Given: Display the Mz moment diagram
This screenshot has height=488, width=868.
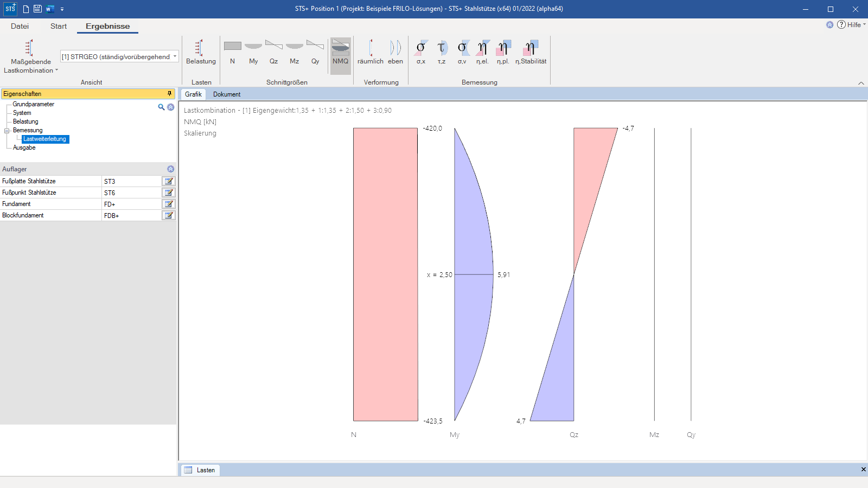Looking at the screenshot, I should coord(295,53).
